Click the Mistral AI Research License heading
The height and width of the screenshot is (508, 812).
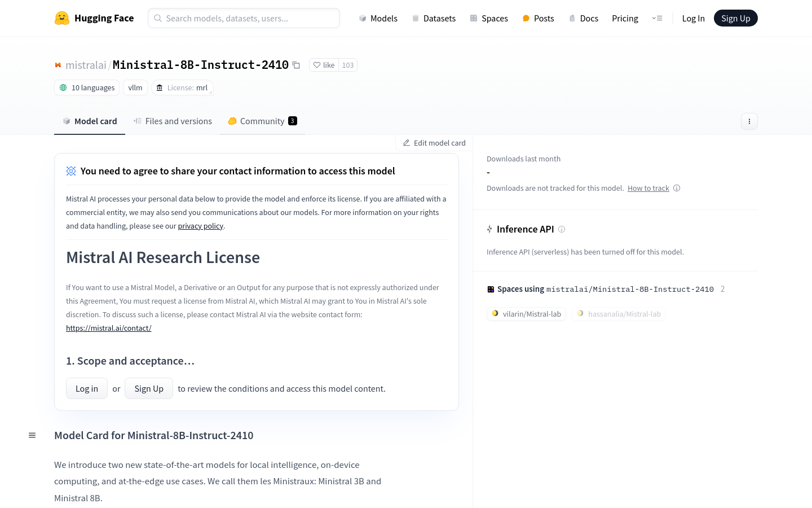pyautogui.click(x=163, y=257)
